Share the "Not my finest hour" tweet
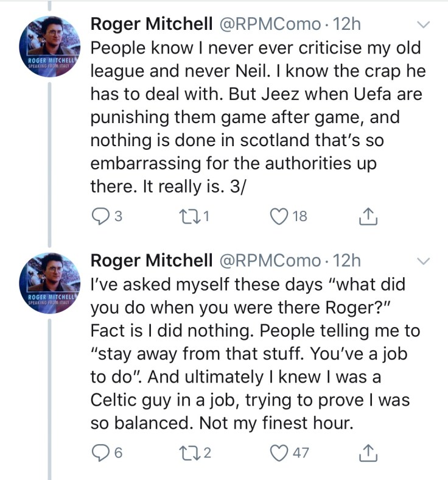Screen dimensions: 448x480 pos(369,453)
